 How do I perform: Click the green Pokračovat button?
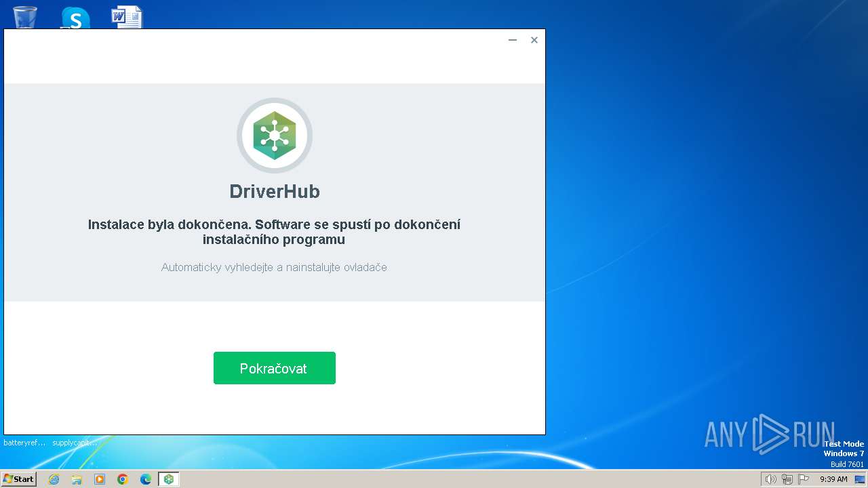274,368
